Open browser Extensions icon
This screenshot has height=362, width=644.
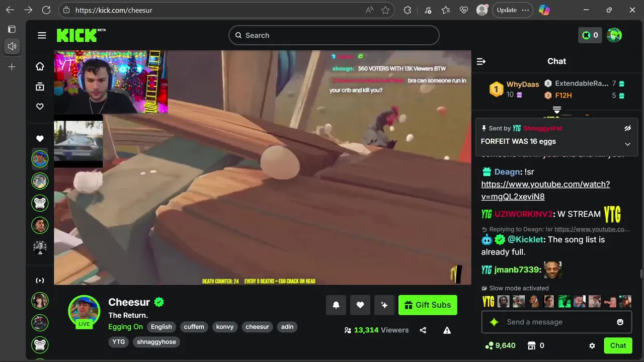408,10
